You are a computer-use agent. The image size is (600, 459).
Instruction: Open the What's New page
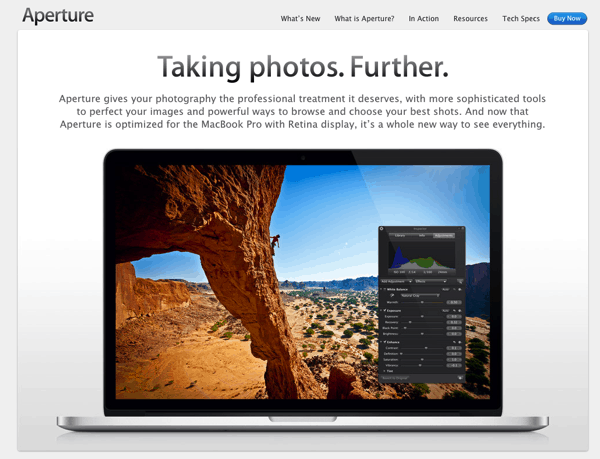point(301,18)
